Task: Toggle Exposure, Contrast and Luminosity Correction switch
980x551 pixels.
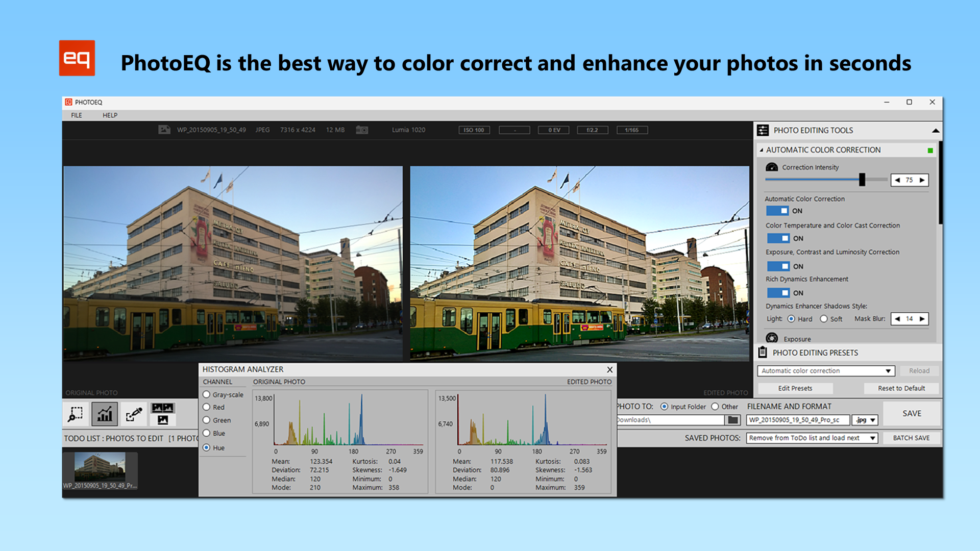Action: tap(778, 266)
